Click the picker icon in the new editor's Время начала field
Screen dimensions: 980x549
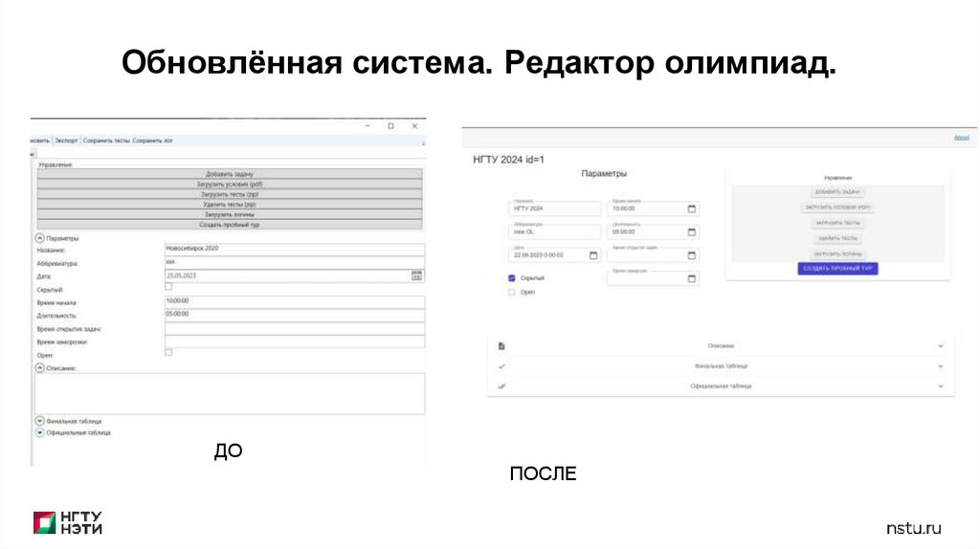pos(691,209)
